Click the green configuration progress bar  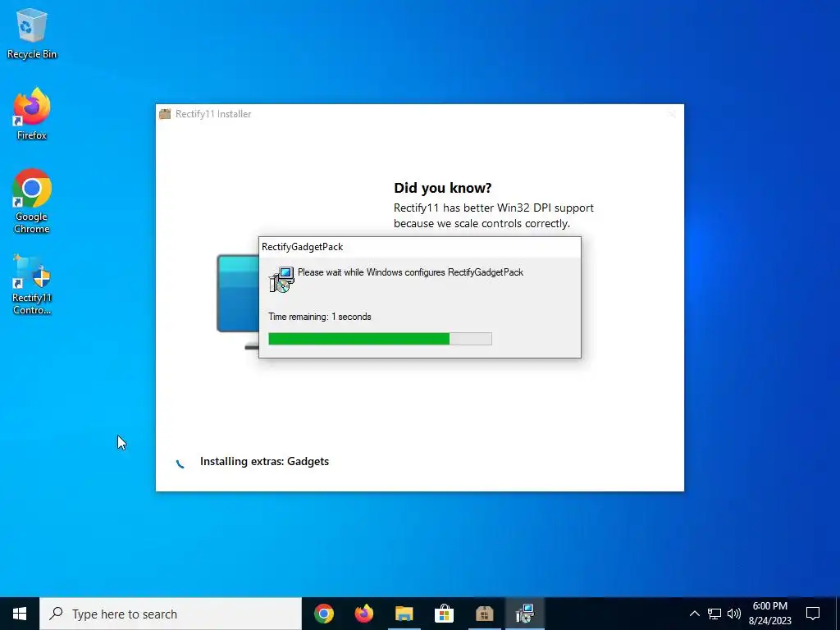tap(380, 339)
